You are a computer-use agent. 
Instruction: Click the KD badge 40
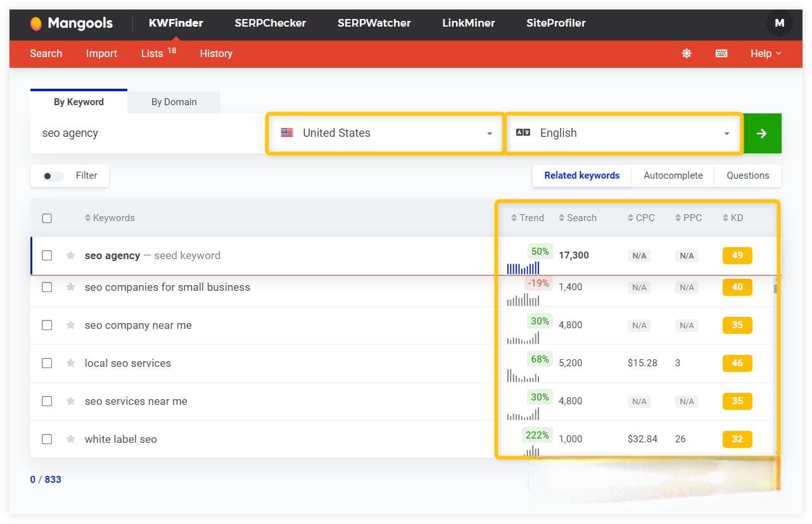click(x=737, y=287)
